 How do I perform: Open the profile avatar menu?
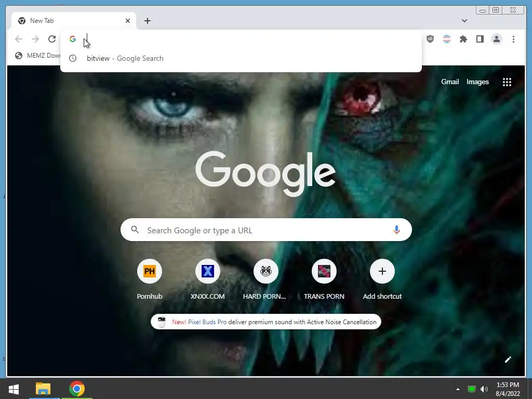tap(497, 39)
